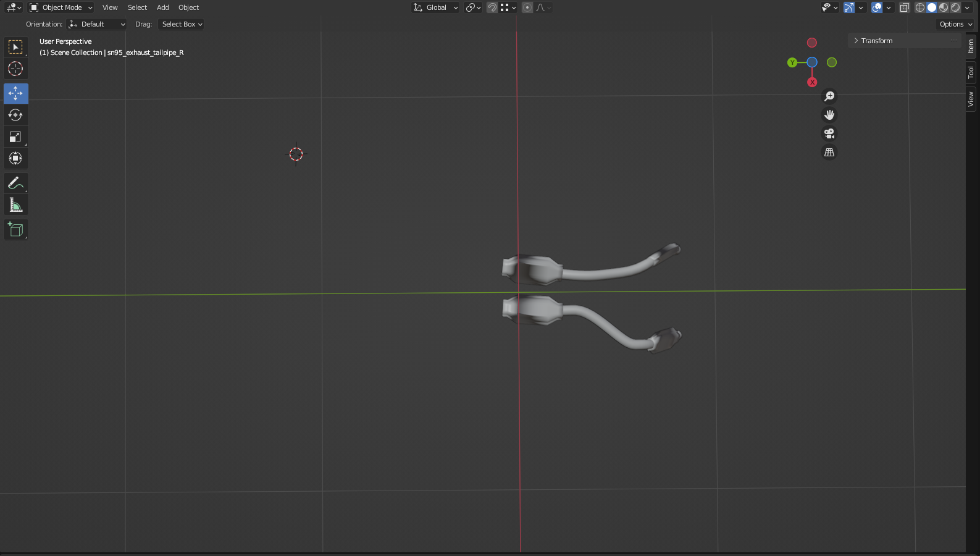Viewport: 980px width, 556px height.
Task: Toggle X-ray mode
Action: point(904,7)
